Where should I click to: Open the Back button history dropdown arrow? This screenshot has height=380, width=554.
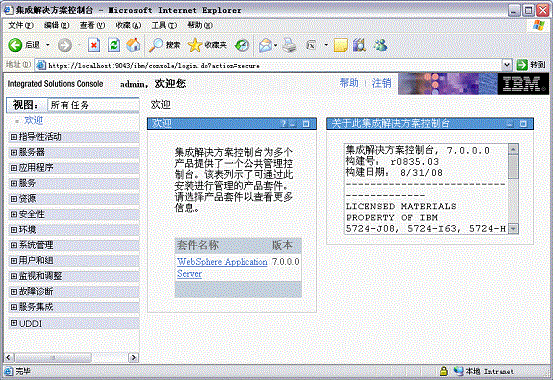click(x=47, y=45)
